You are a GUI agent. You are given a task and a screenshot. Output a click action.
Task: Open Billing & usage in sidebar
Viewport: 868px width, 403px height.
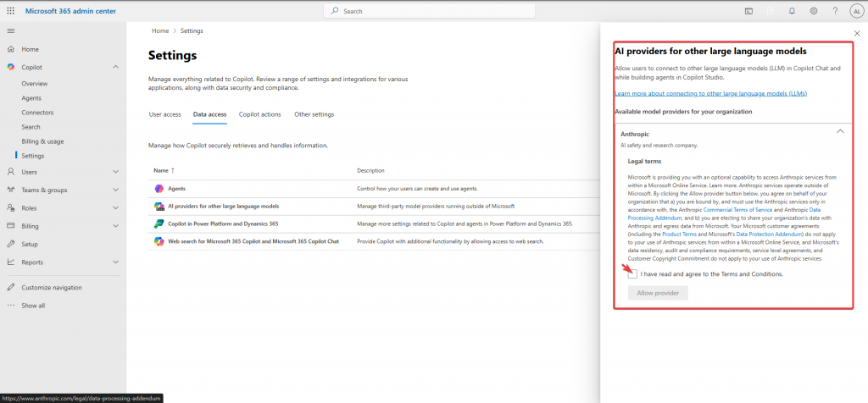42,141
